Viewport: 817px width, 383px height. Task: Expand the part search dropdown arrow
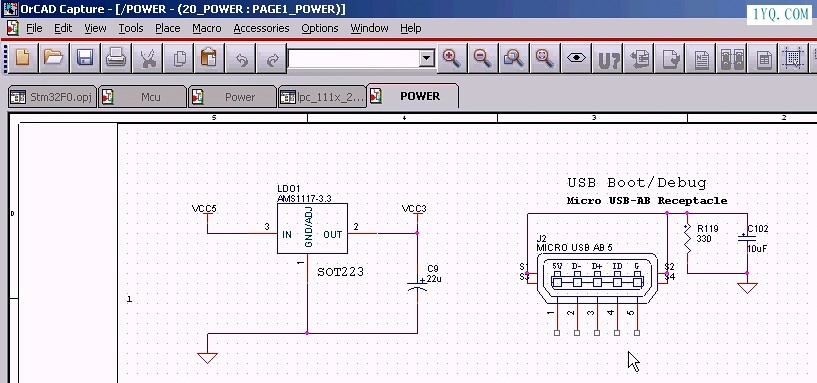tap(427, 58)
